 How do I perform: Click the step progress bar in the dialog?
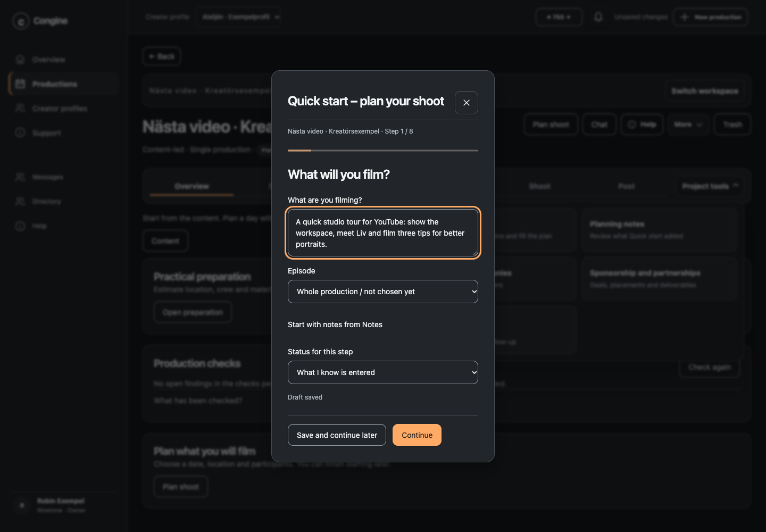383,151
